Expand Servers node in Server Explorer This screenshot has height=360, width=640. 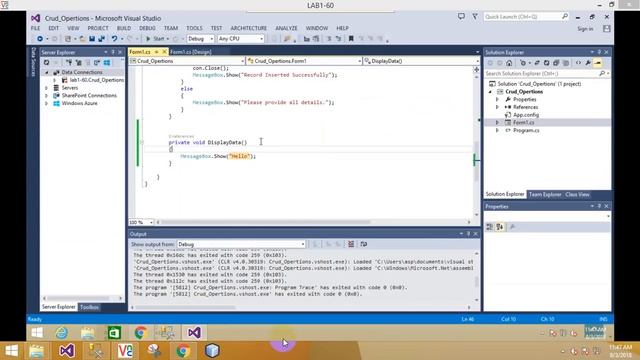point(46,88)
